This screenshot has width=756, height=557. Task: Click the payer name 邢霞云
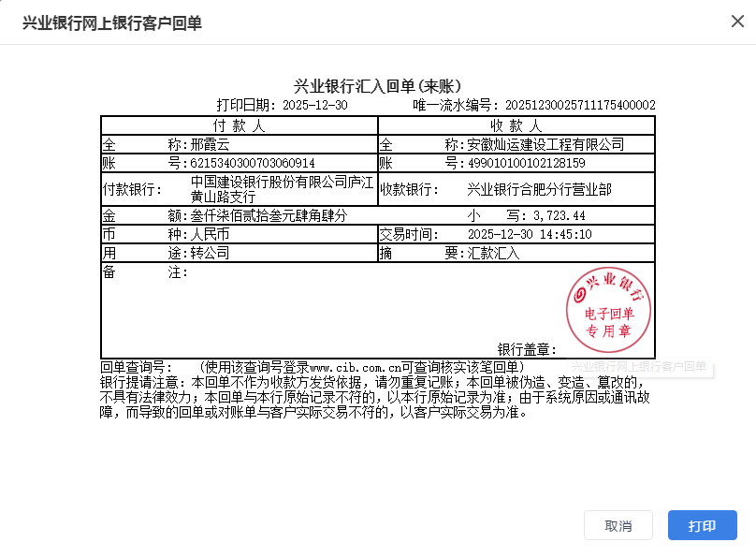click(x=210, y=145)
